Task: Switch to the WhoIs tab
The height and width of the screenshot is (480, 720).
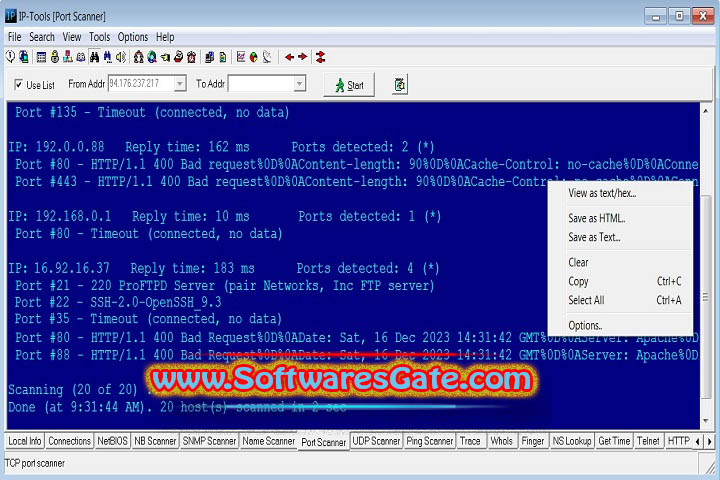Action: coord(501,441)
